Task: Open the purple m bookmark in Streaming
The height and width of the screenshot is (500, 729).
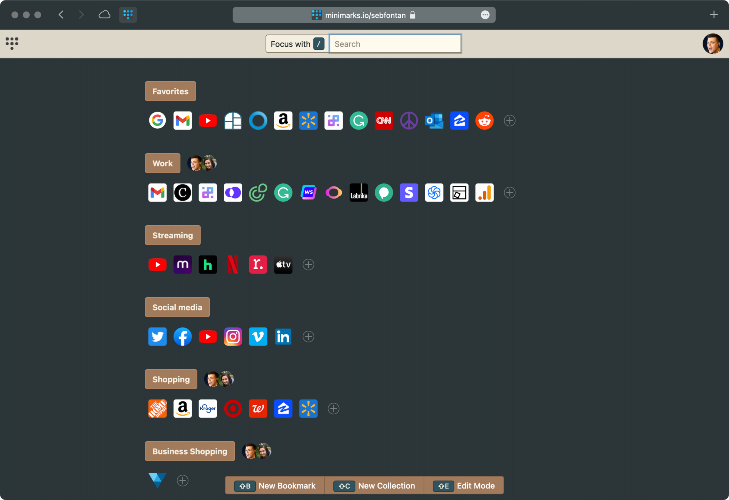Action: point(183,265)
